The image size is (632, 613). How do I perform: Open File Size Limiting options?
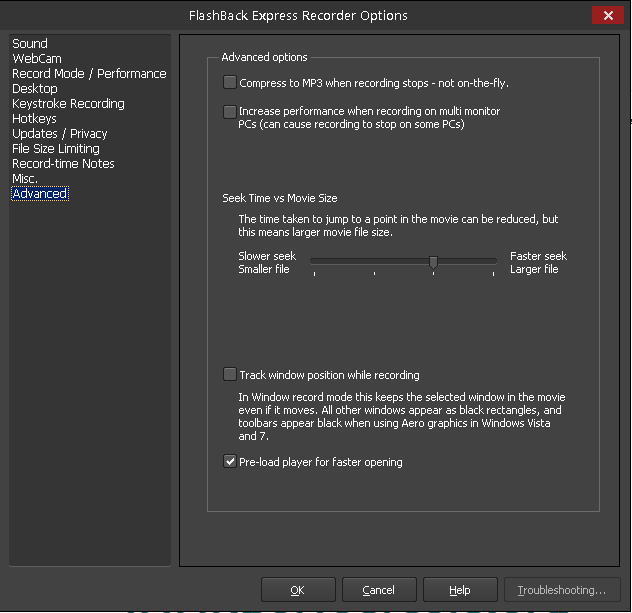tap(56, 148)
